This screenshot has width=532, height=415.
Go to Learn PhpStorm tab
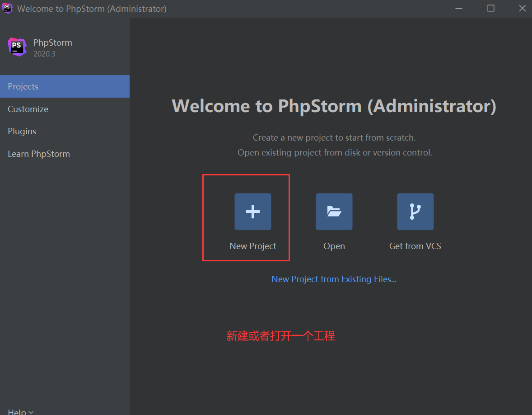(x=65, y=154)
